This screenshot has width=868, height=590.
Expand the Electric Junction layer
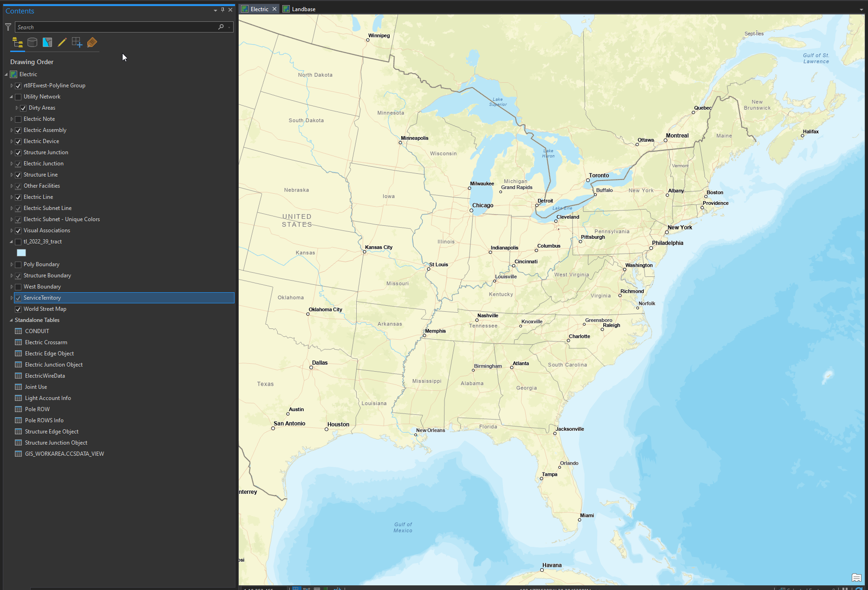(11, 164)
